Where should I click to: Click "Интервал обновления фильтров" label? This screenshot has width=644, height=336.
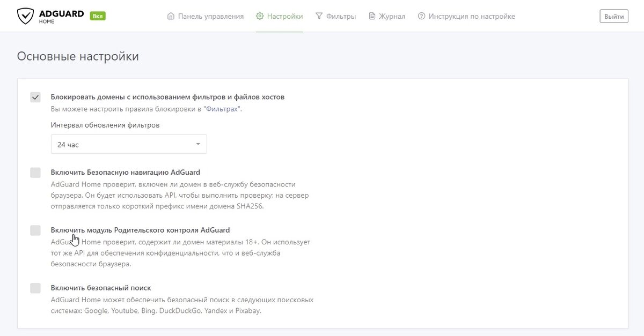pyautogui.click(x=105, y=125)
